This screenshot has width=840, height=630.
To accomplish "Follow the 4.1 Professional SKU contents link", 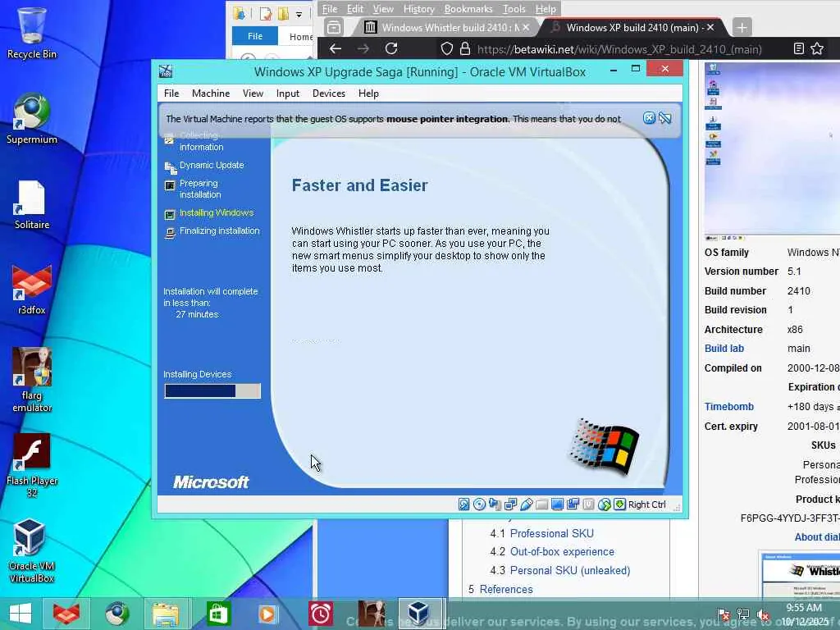I will tap(551, 533).
